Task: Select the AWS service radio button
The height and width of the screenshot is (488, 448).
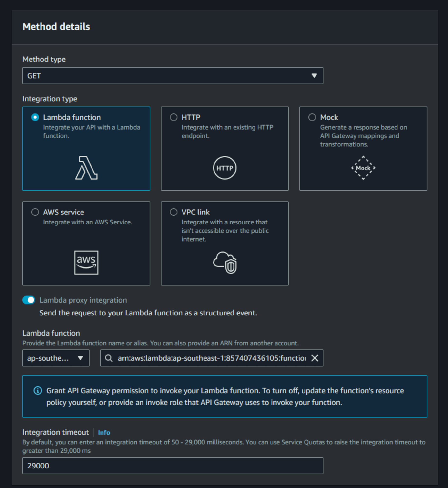Action: [35, 212]
